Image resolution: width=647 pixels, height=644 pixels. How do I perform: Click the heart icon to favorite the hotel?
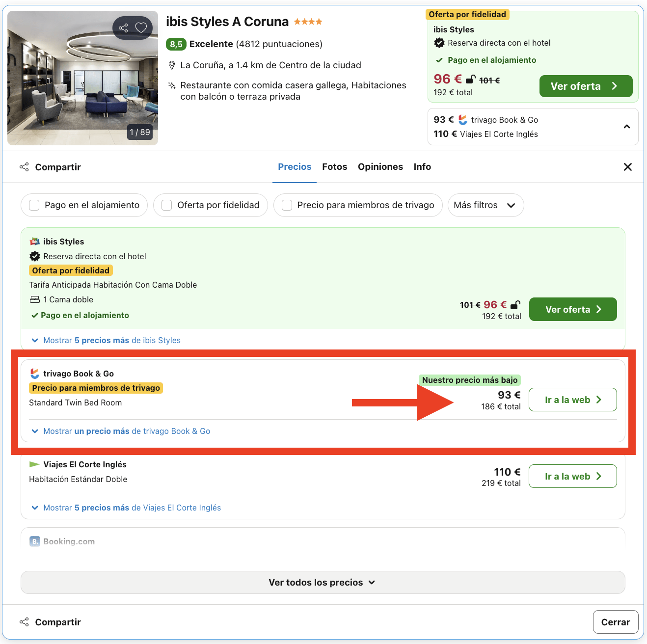tap(141, 28)
